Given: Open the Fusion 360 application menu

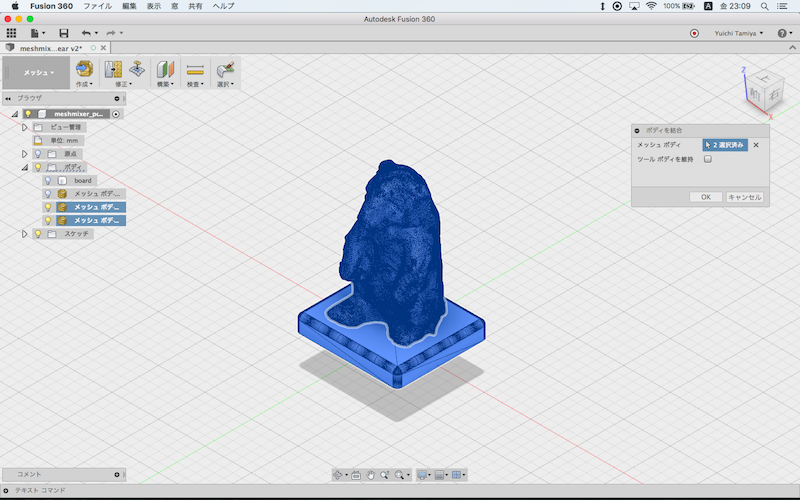Looking at the screenshot, I should tap(51, 6).
